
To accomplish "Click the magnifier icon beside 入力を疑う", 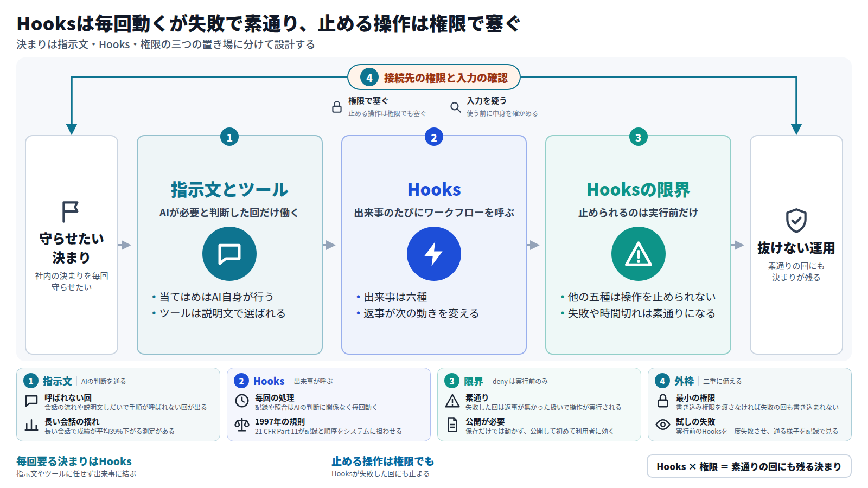I will [456, 107].
